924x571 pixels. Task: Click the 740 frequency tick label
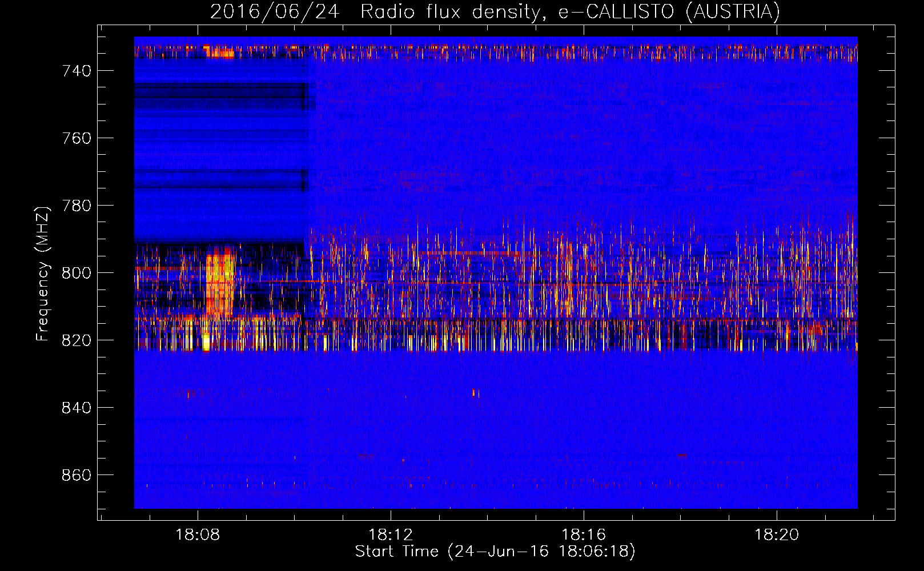[x=77, y=71]
